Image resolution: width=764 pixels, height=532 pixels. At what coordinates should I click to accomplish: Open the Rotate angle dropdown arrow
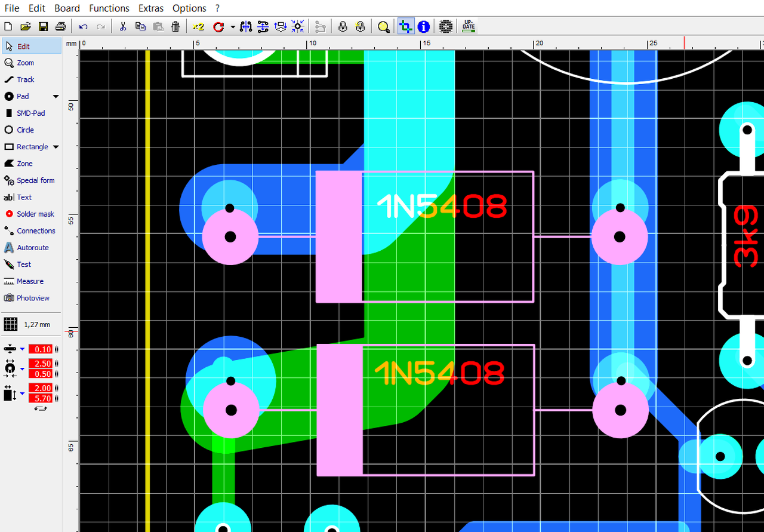click(x=232, y=27)
